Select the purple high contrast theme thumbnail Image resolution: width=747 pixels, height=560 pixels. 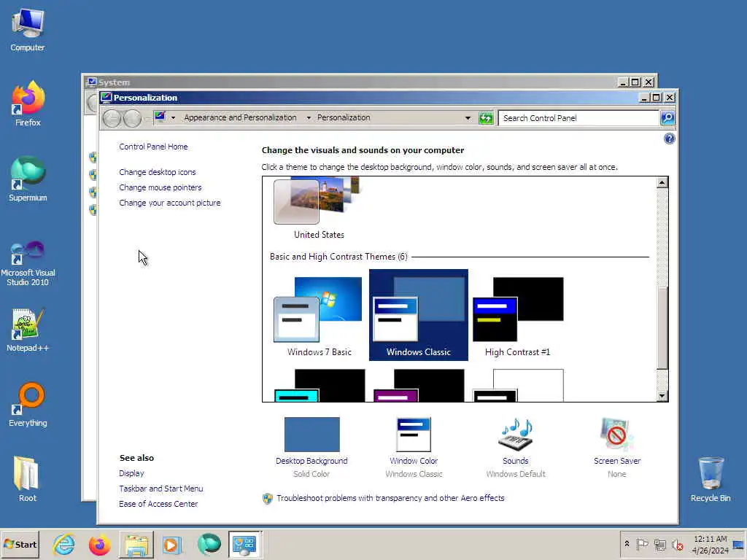[x=419, y=385]
